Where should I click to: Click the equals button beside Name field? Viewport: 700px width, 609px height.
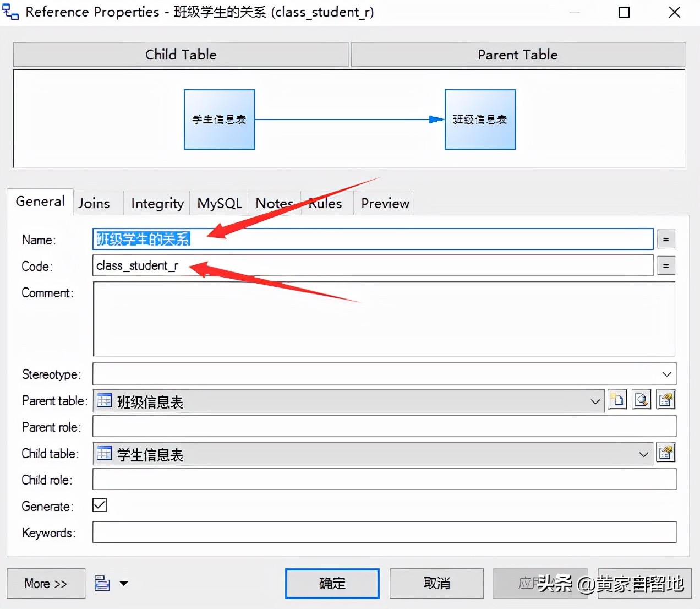[x=666, y=239]
